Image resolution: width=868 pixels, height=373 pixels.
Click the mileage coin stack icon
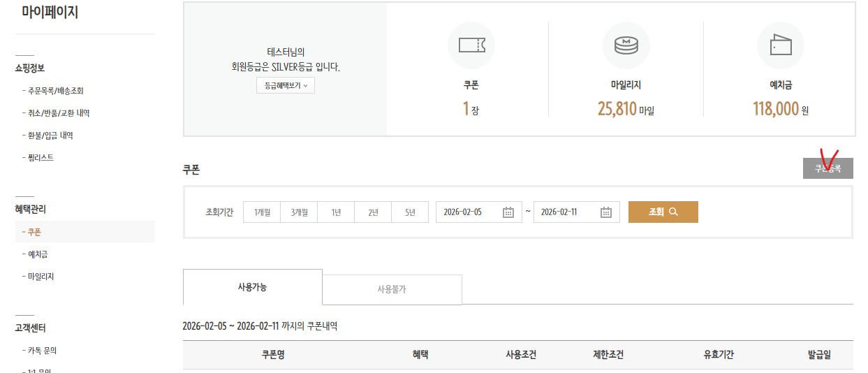[x=626, y=45]
